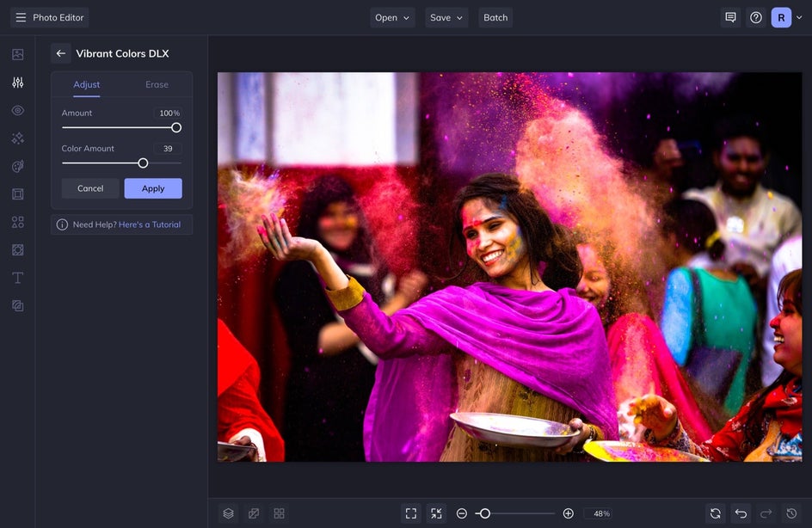Screen dimensions: 812x528
Task: Apply the Vibrant Colors DLX effect
Action: (x=153, y=188)
